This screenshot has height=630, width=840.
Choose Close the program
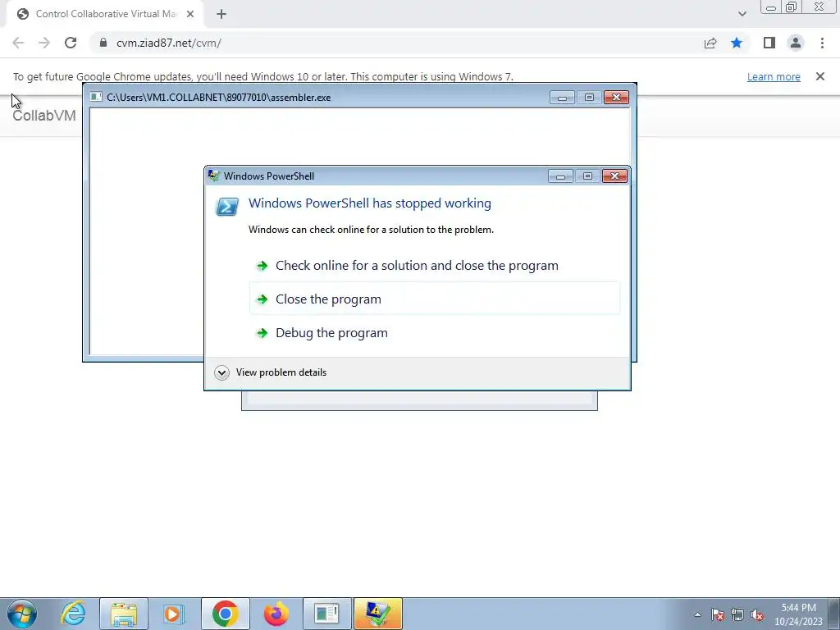click(x=435, y=299)
